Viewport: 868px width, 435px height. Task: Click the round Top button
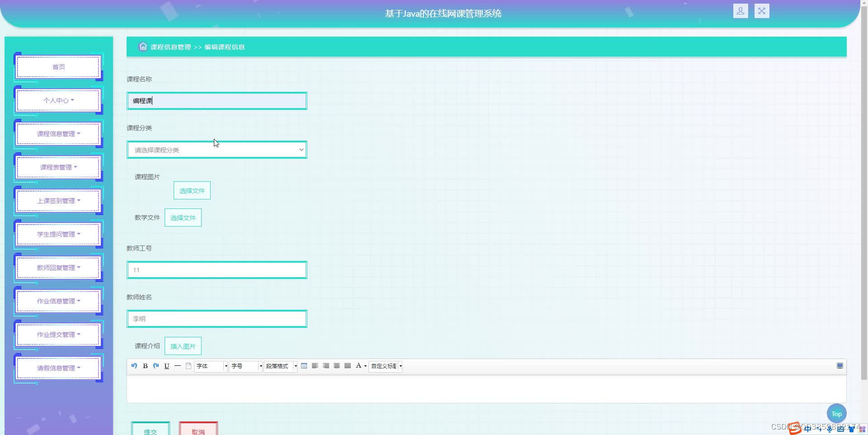[x=836, y=413]
